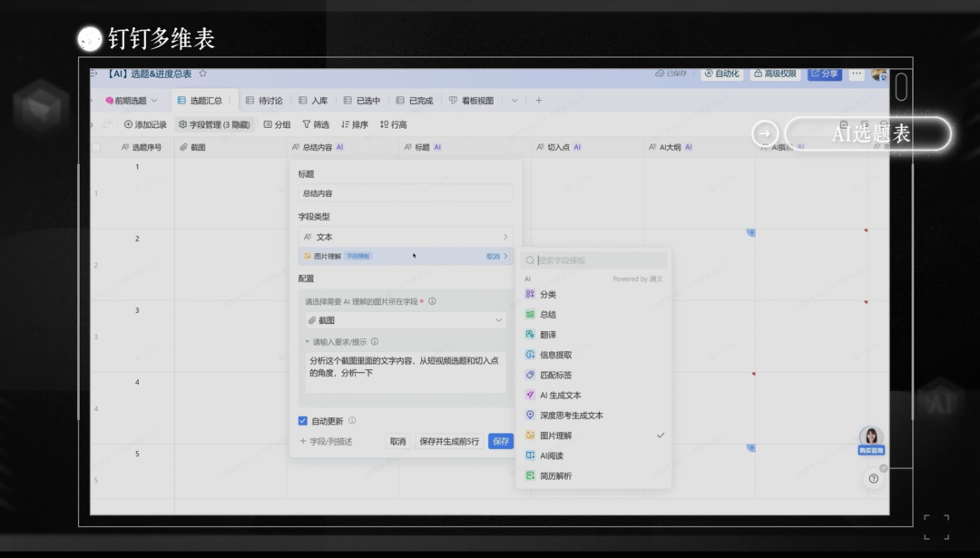
Task: Add a new view with the plus icon
Action: click(539, 100)
